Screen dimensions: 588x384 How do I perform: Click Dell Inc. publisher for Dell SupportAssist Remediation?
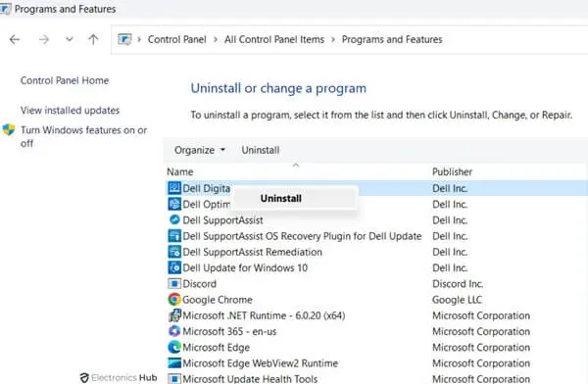click(x=450, y=252)
